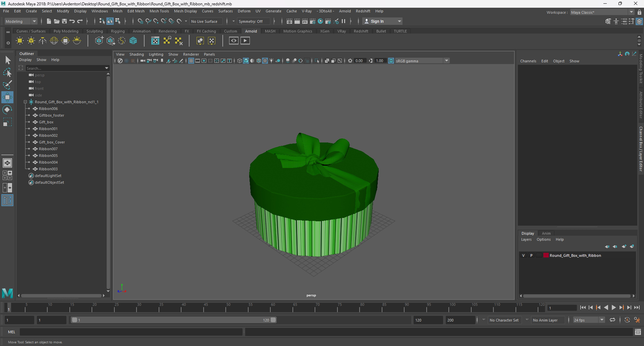
Task: Toggle loop playback icon
Action: 612,320
